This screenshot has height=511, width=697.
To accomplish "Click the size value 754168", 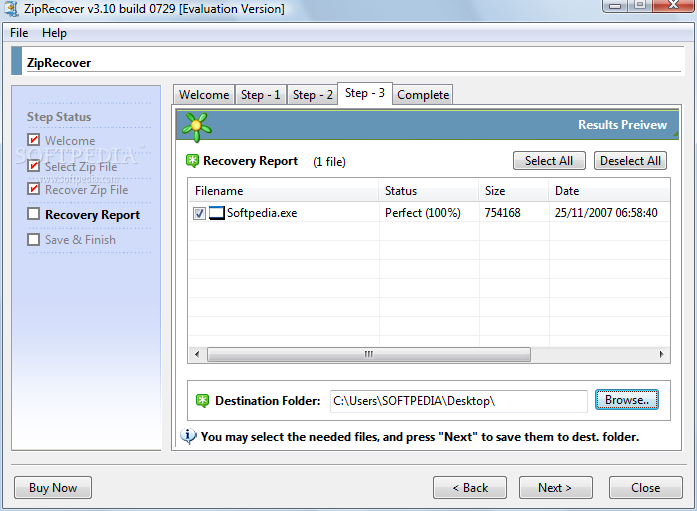I will coord(502,213).
